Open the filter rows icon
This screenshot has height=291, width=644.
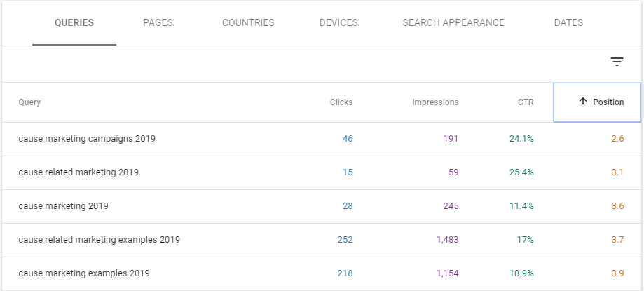pyautogui.click(x=617, y=62)
